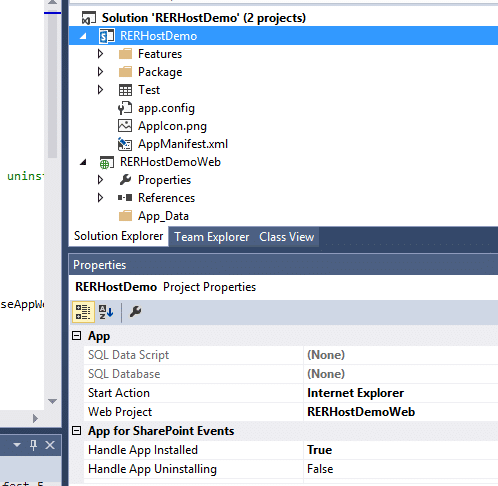Switch Properties to Alphabetical sort
This screenshot has width=498, height=486.
click(x=106, y=312)
